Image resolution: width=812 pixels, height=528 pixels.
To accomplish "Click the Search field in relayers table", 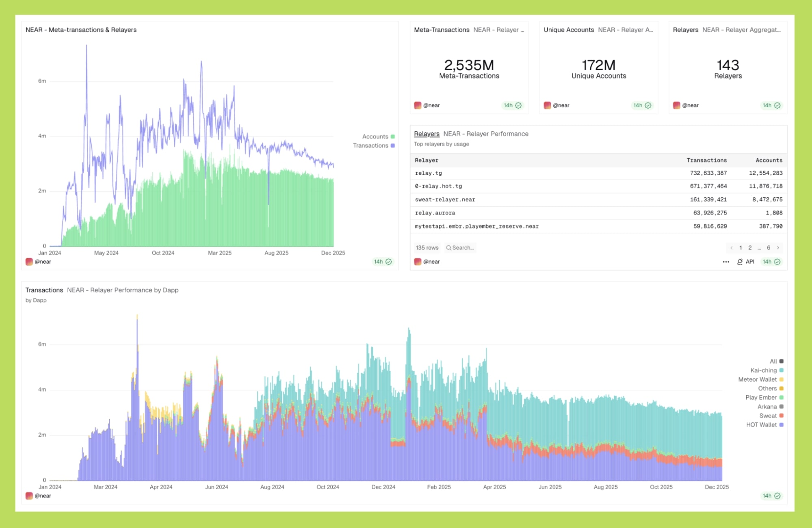I will point(460,248).
